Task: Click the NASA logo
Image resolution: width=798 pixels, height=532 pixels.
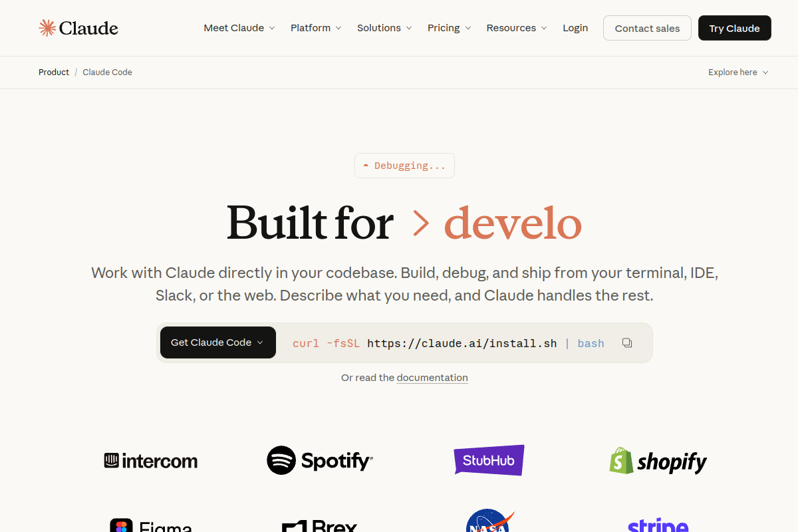Action: 490,522
